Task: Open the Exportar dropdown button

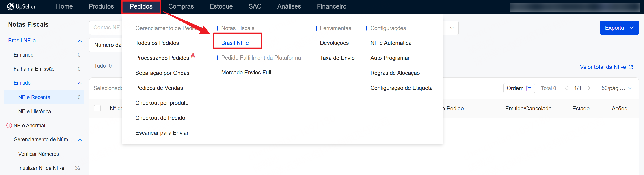Action: coord(619,28)
